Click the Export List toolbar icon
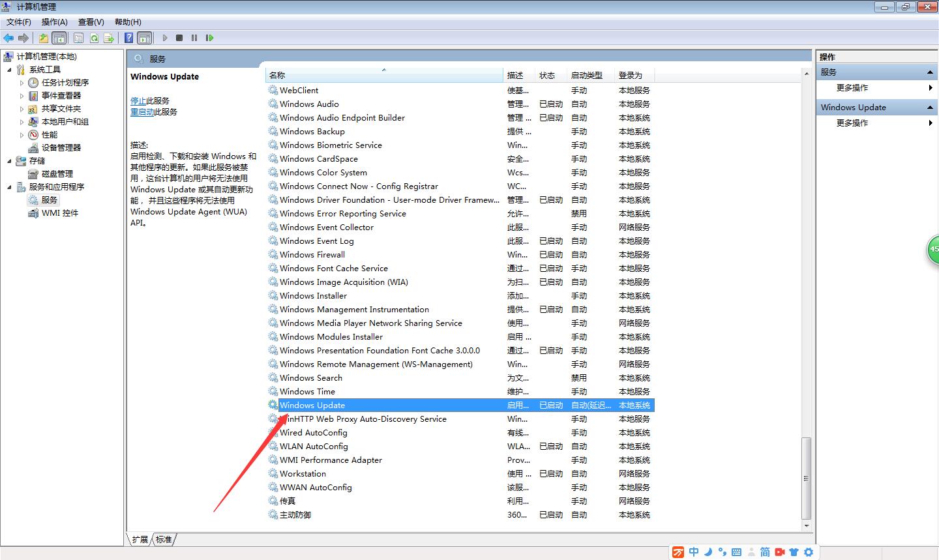The image size is (939, 560). pos(109,38)
